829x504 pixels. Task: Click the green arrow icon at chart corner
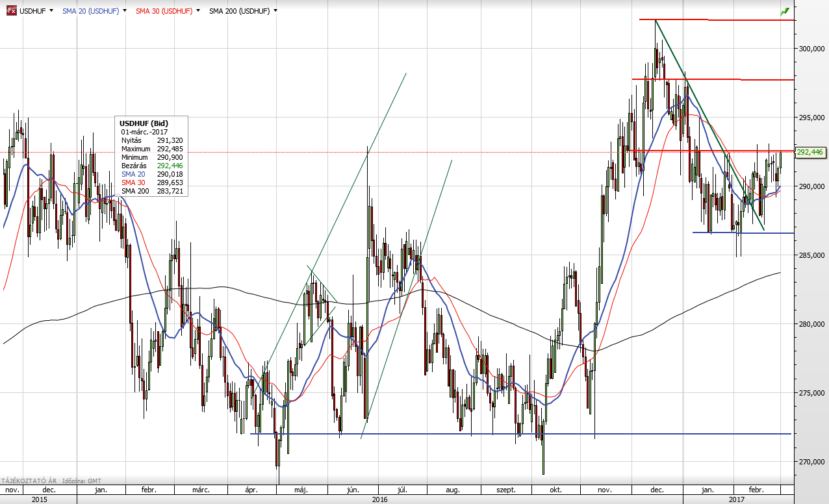(785, 11)
